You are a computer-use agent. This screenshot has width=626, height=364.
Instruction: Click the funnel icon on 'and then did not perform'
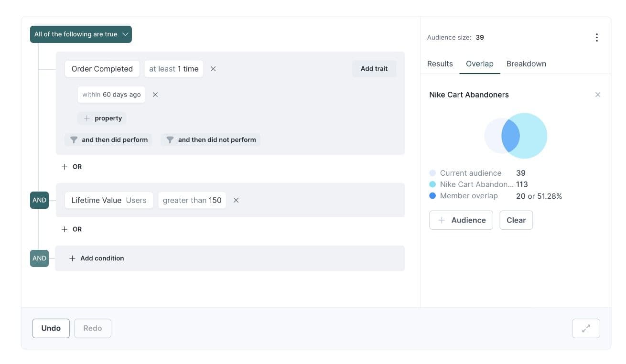(170, 140)
